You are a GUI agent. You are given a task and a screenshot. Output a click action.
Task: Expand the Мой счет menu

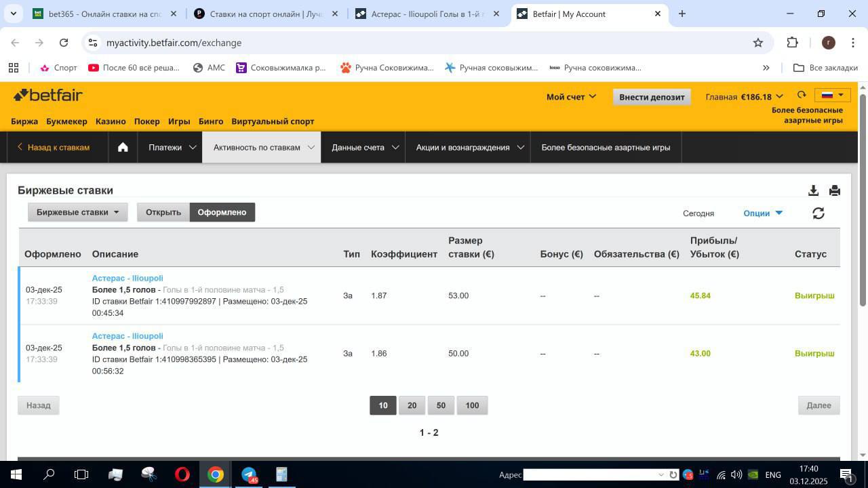tap(571, 97)
